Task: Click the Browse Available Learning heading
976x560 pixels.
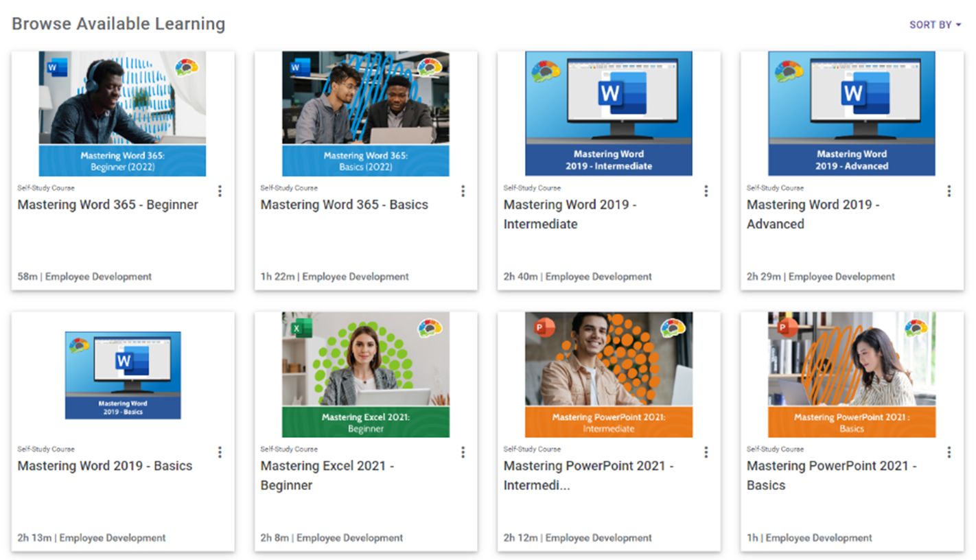Action: tap(119, 24)
